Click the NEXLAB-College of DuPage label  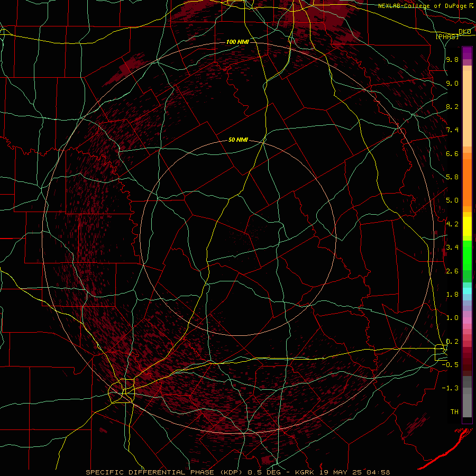423,6
